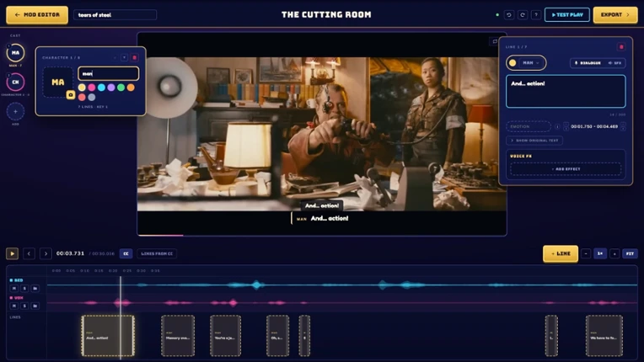
Task: Click the Export button
Action: pyautogui.click(x=615, y=15)
